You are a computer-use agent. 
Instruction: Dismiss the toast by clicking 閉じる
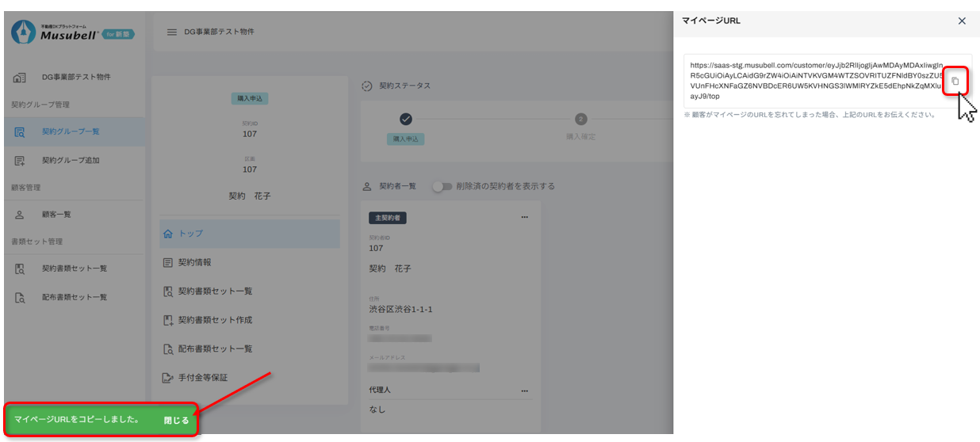pos(176,420)
